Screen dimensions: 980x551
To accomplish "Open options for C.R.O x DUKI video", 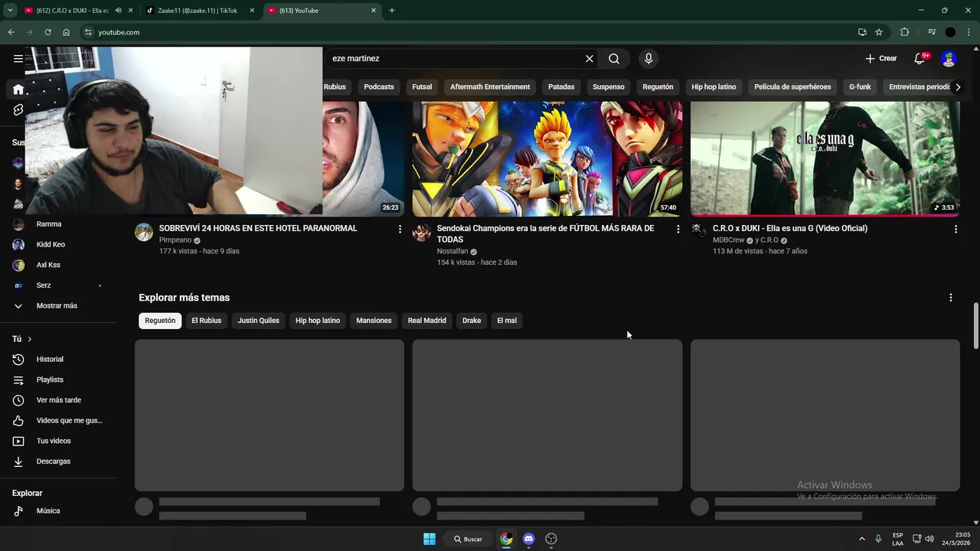I will pyautogui.click(x=955, y=229).
